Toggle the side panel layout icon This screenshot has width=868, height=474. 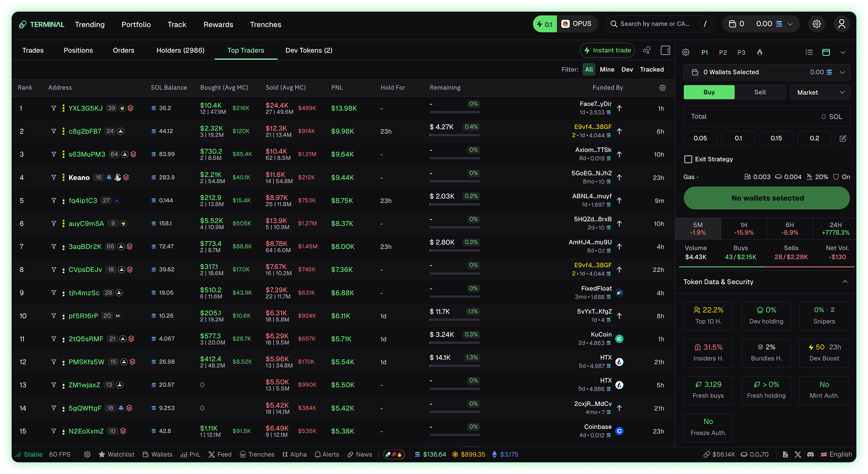(666, 51)
